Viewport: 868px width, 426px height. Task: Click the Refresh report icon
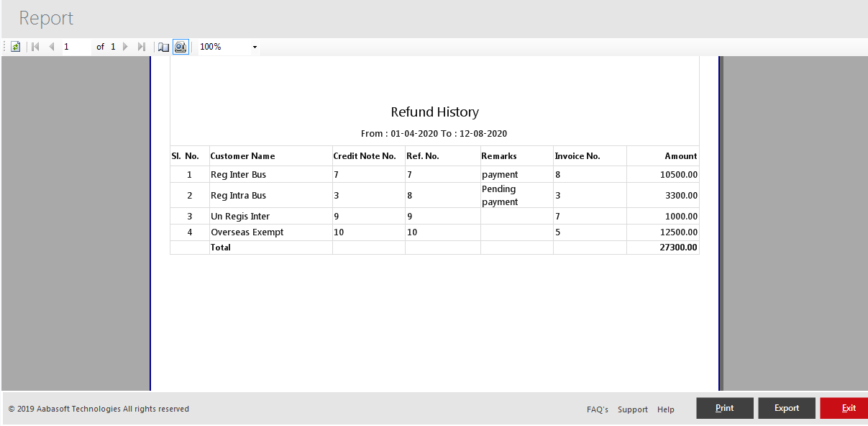[16, 47]
